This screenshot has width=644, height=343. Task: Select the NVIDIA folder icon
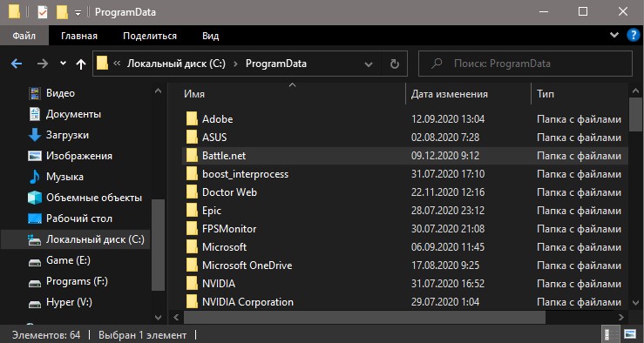192,284
